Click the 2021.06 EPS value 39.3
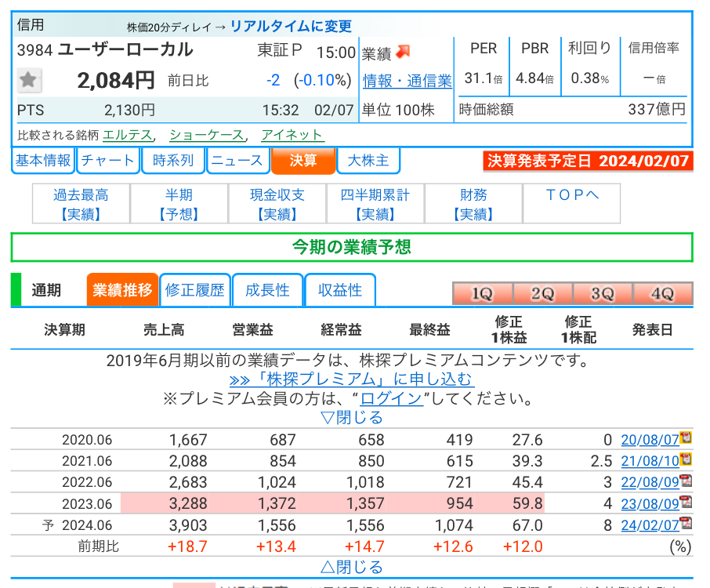This screenshot has height=588, width=710. coord(527,461)
